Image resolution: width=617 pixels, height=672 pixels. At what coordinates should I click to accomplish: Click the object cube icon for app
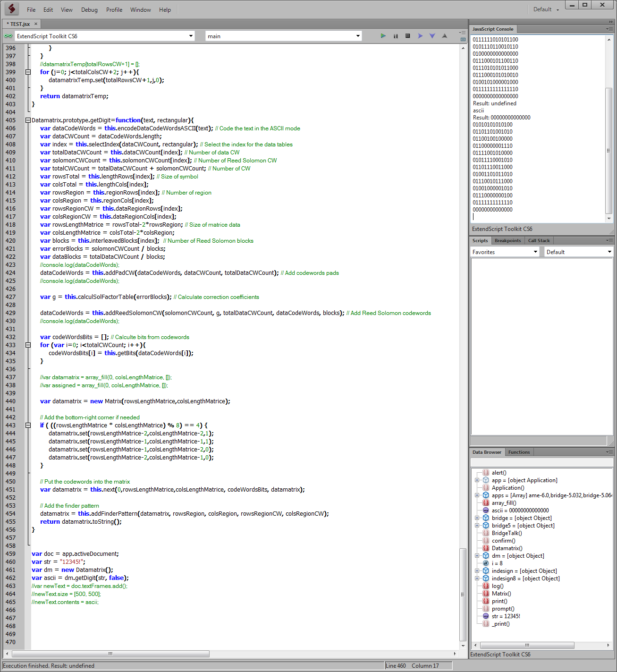[x=486, y=480]
